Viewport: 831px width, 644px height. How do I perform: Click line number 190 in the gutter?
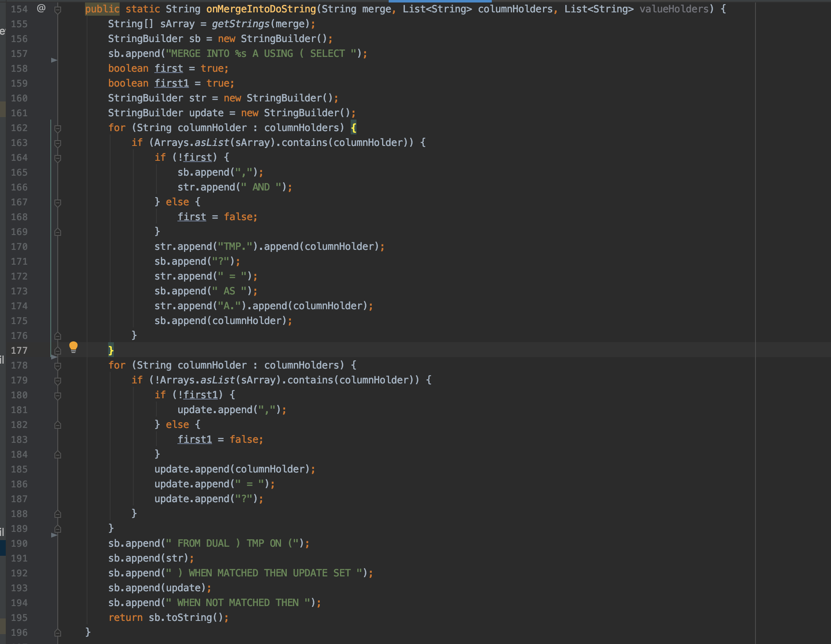click(x=19, y=543)
